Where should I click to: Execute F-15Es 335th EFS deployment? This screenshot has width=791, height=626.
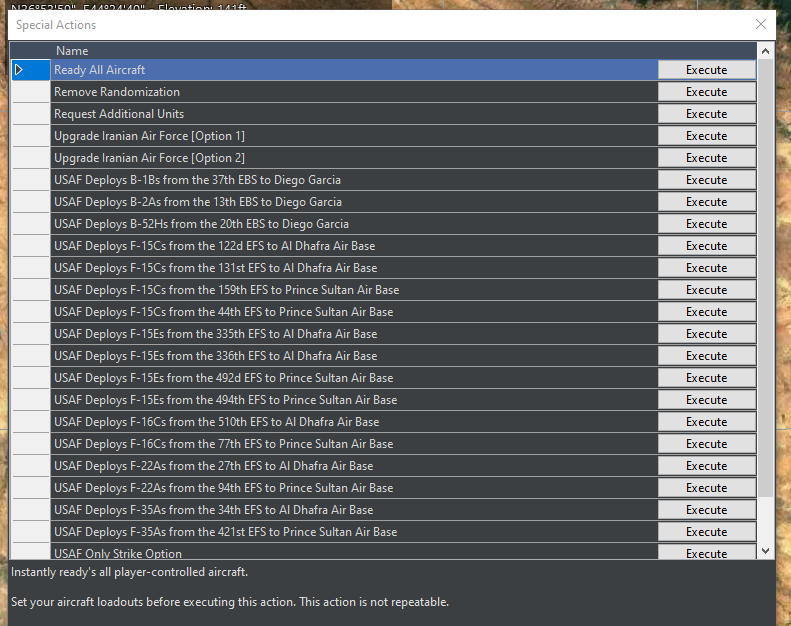tap(707, 334)
